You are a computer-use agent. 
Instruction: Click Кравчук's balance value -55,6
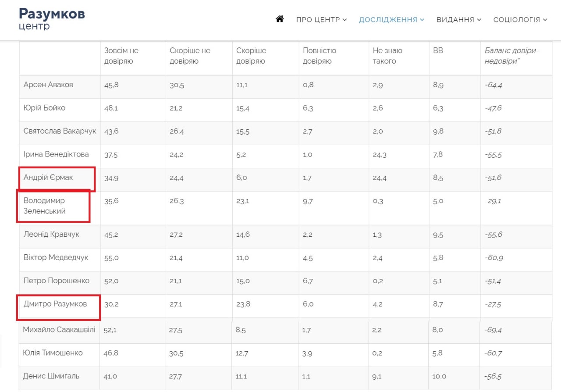point(493,235)
